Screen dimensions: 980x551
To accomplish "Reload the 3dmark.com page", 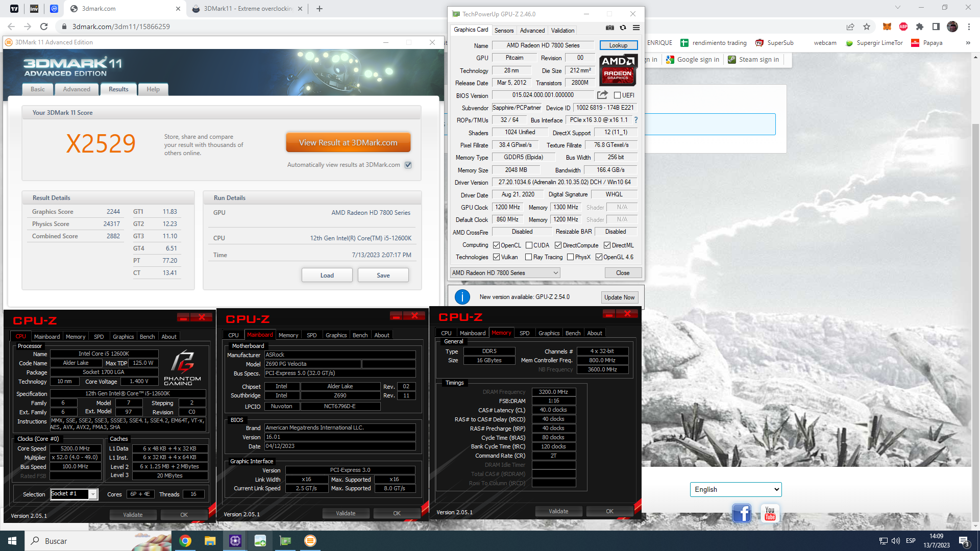I will click(x=44, y=27).
